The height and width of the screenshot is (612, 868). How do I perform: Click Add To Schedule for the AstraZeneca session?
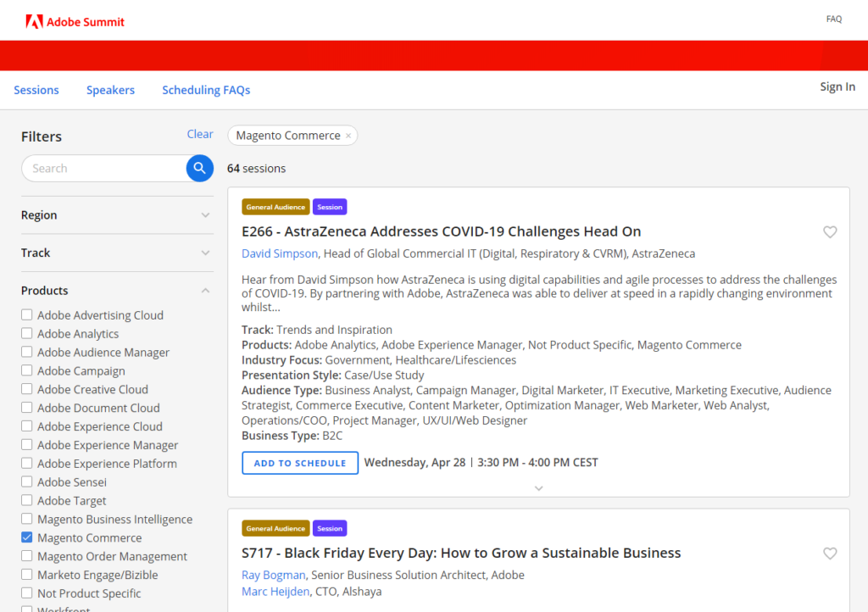[299, 462]
